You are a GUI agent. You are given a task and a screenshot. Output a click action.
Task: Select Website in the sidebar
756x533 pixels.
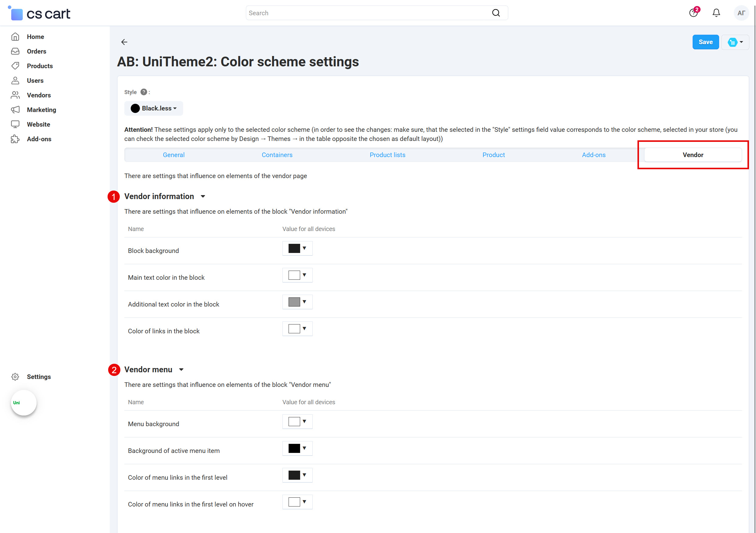[38, 124]
